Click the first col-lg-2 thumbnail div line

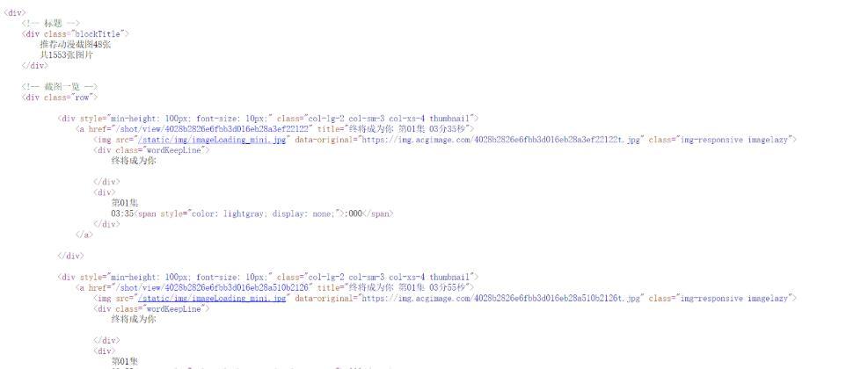[x=268, y=119]
